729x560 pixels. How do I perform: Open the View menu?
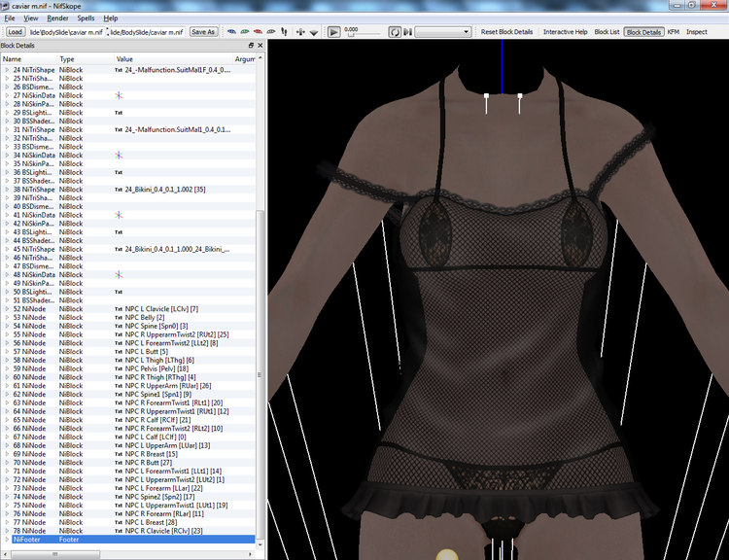[x=31, y=18]
